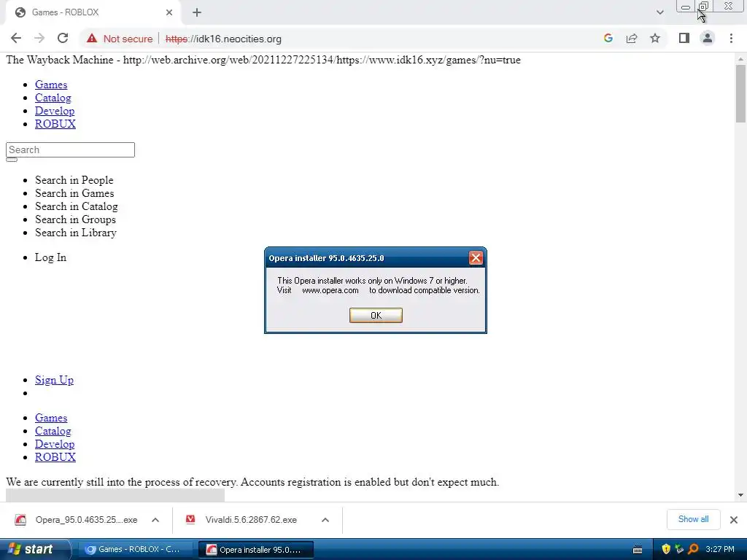The height and width of the screenshot is (560, 747).
Task: Open the Safely Remove Hardware tray icon
Action: (x=679, y=550)
